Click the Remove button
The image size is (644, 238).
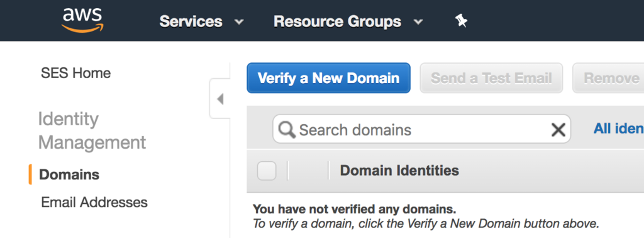pyautogui.click(x=609, y=78)
